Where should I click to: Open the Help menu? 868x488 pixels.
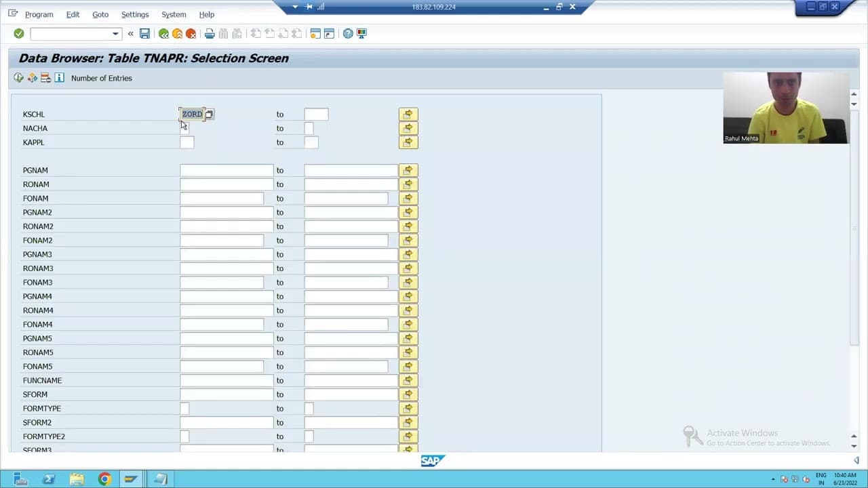(x=207, y=14)
